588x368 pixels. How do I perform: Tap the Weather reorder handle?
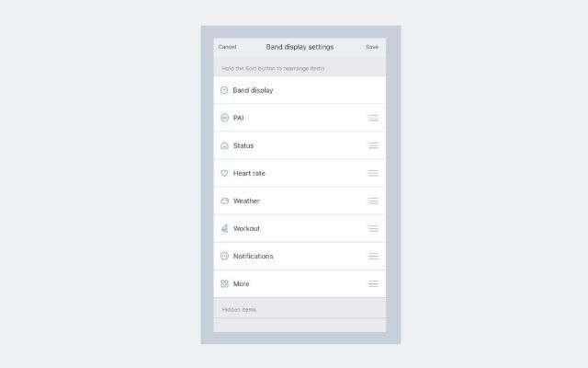[373, 201]
